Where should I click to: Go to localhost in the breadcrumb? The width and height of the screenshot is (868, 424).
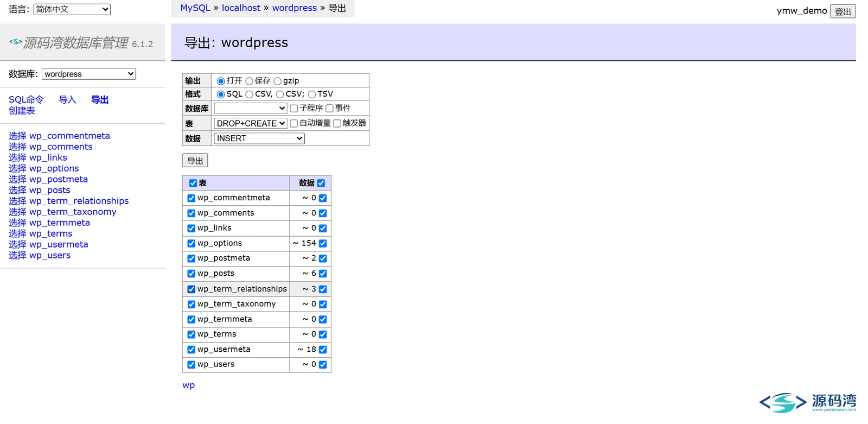pos(241,8)
